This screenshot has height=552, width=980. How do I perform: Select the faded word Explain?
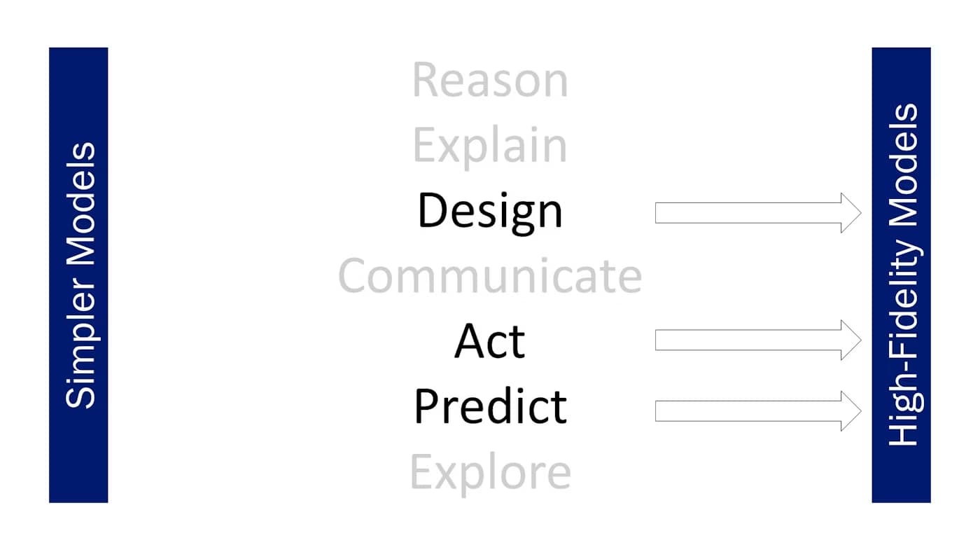490,146
